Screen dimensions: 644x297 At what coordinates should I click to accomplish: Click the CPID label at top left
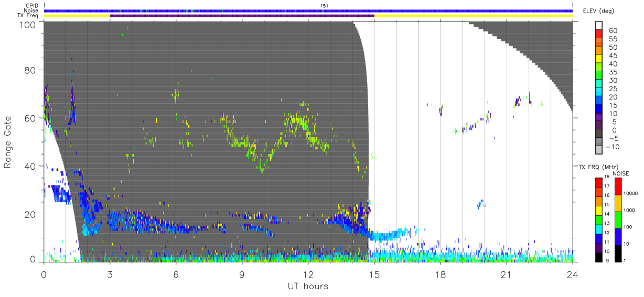click(32, 6)
